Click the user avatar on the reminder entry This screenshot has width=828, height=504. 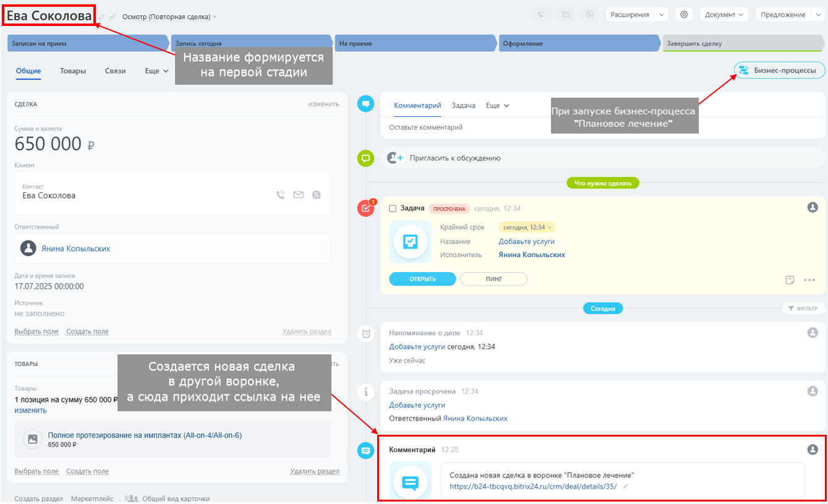[x=813, y=333]
